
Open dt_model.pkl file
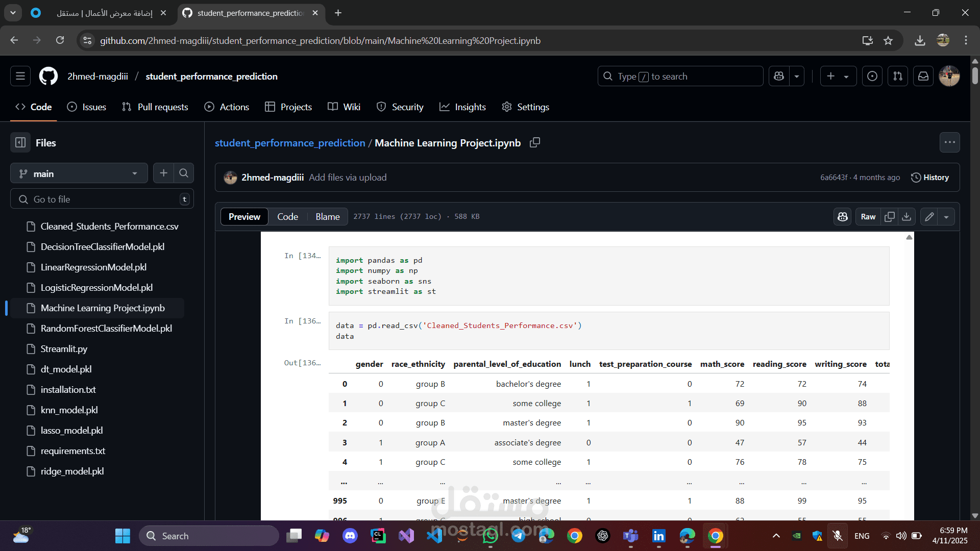[x=66, y=369]
